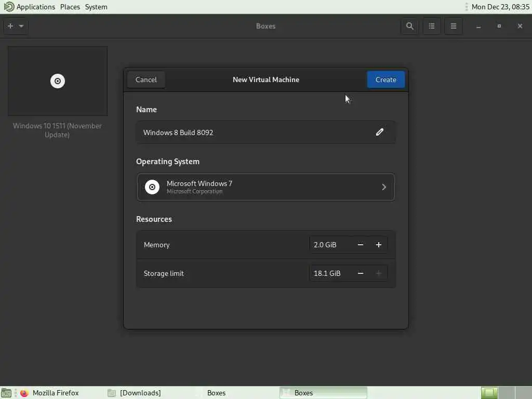Increase Memory with the plus button
This screenshot has width=532, height=399.
378,245
